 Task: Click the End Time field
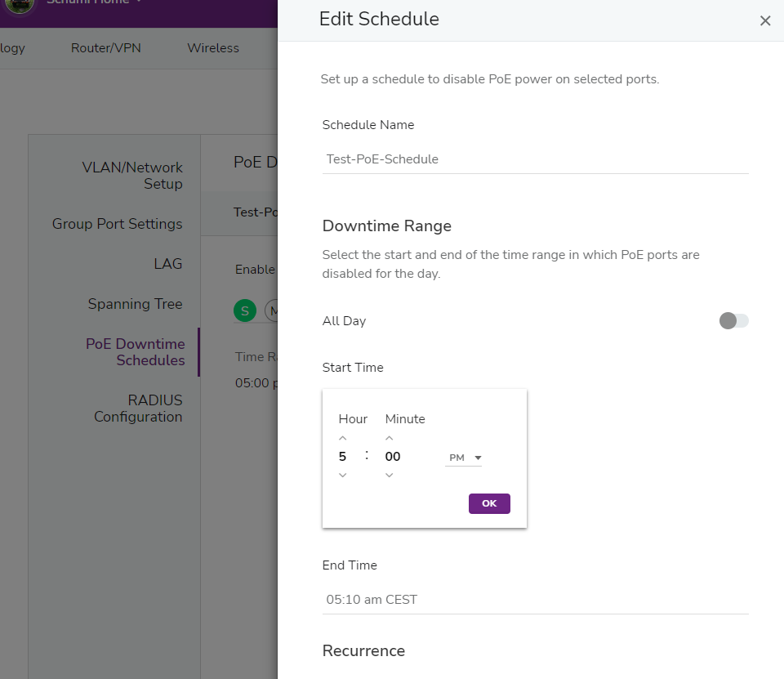pyautogui.click(x=535, y=600)
